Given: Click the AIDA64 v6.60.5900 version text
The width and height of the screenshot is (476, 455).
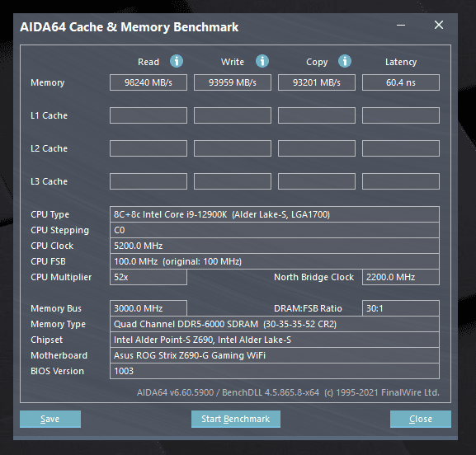Looking at the screenshot, I should pyautogui.click(x=288, y=392).
